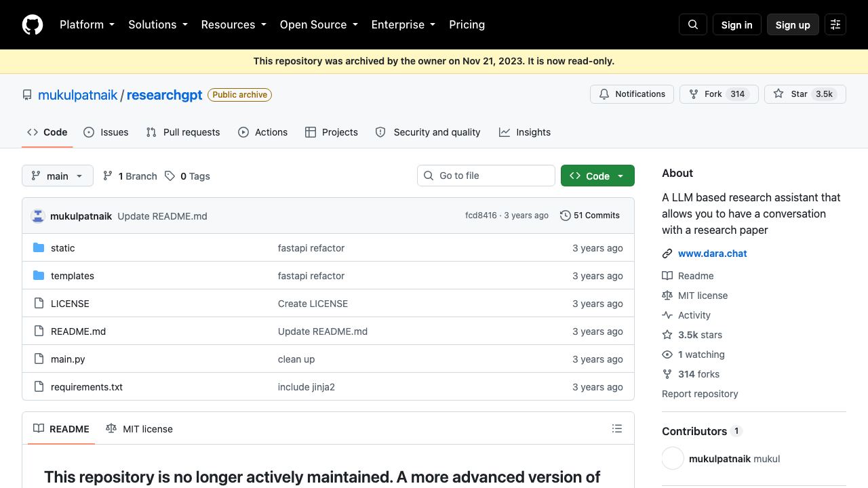The image size is (868, 488).
Task: Click the GitHub logo icon
Action: coord(33,24)
